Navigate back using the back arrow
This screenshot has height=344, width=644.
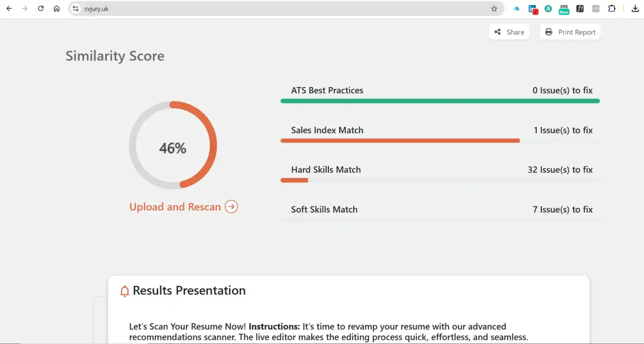pos(9,8)
